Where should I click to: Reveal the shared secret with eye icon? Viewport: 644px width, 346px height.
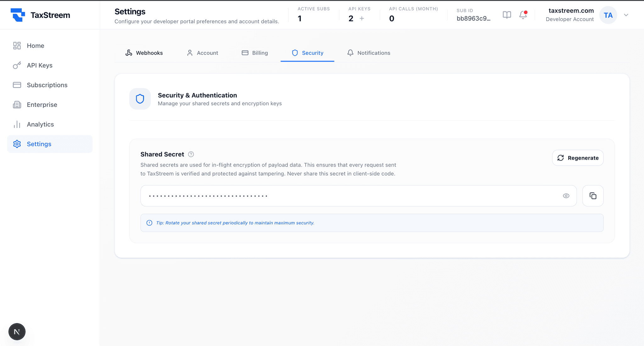(x=566, y=196)
